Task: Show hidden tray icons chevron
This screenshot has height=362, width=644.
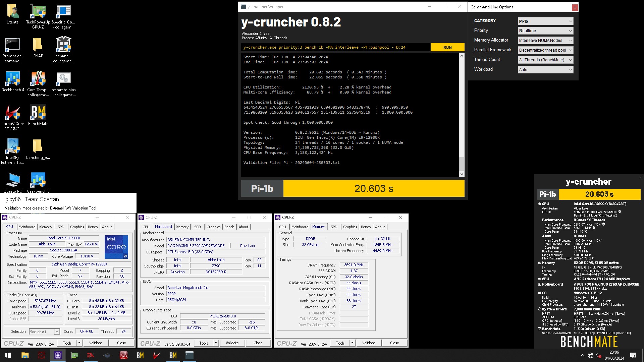Action: pos(582,355)
